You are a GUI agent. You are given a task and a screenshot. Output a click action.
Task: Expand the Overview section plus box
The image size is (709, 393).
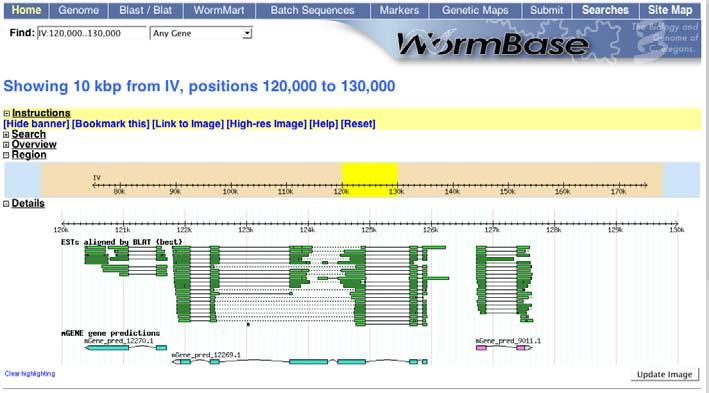[x=6, y=145]
